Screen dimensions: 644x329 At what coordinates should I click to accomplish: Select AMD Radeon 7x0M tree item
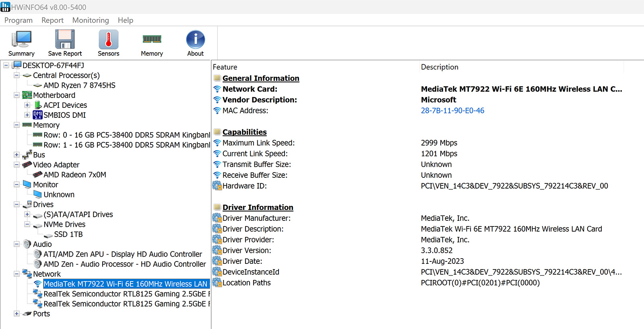(75, 175)
